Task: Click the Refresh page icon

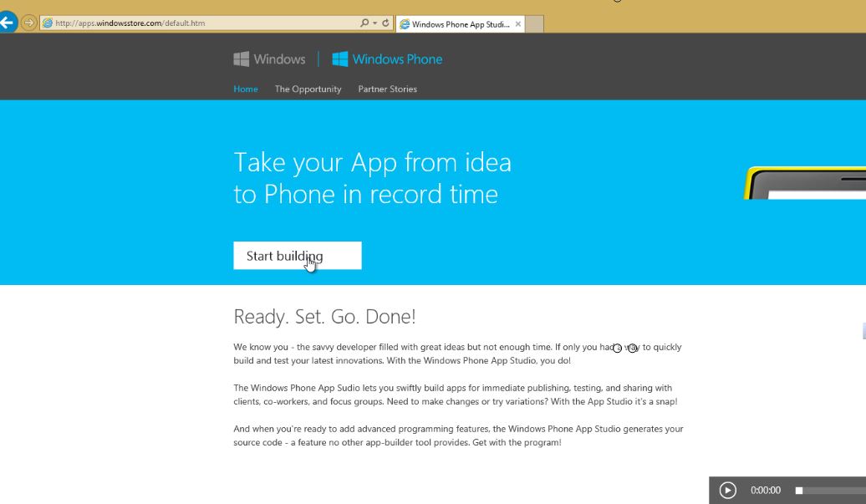Action: 385,23
